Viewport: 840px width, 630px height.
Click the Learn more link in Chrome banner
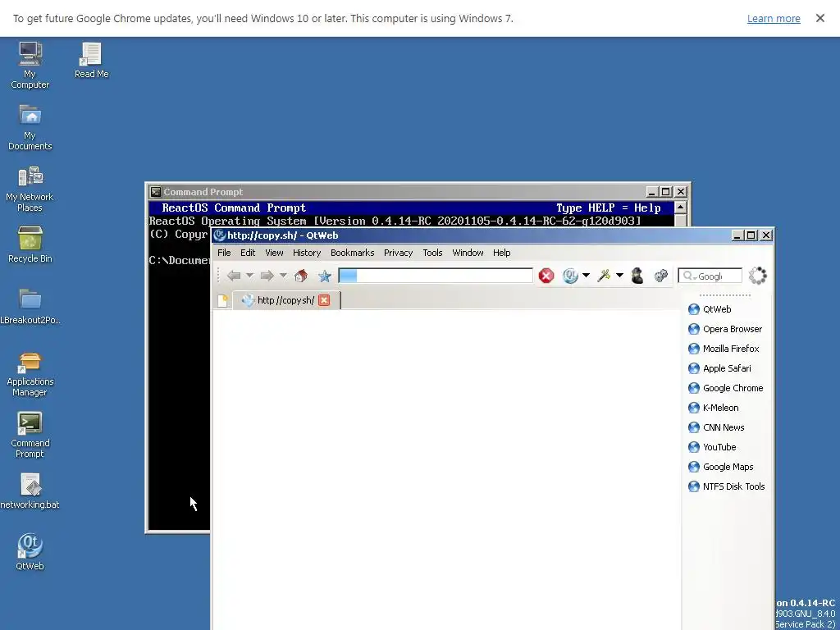click(x=774, y=19)
